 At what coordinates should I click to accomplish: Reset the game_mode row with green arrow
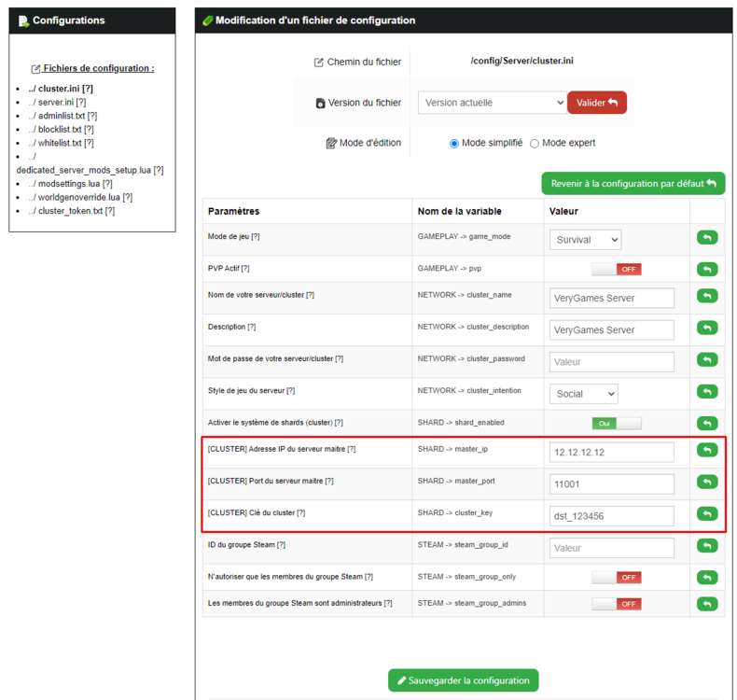(x=707, y=239)
